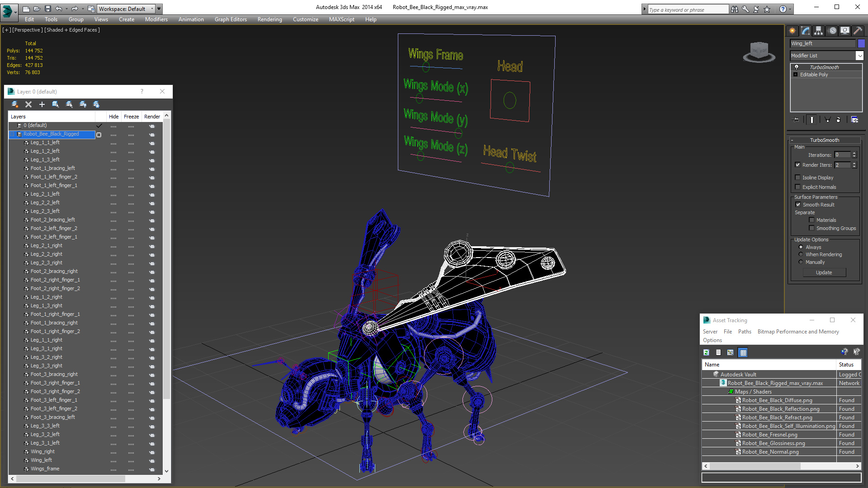Image resolution: width=868 pixels, height=488 pixels.
Task: Click the Freeze column header in Layer dialog
Action: click(x=132, y=117)
